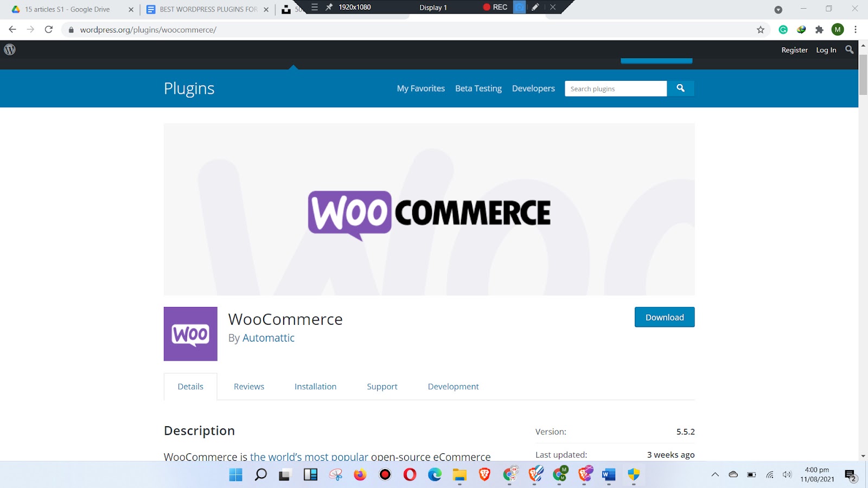Open My Favorites in plugins menu
This screenshot has width=868, height=488.
(x=421, y=88)
